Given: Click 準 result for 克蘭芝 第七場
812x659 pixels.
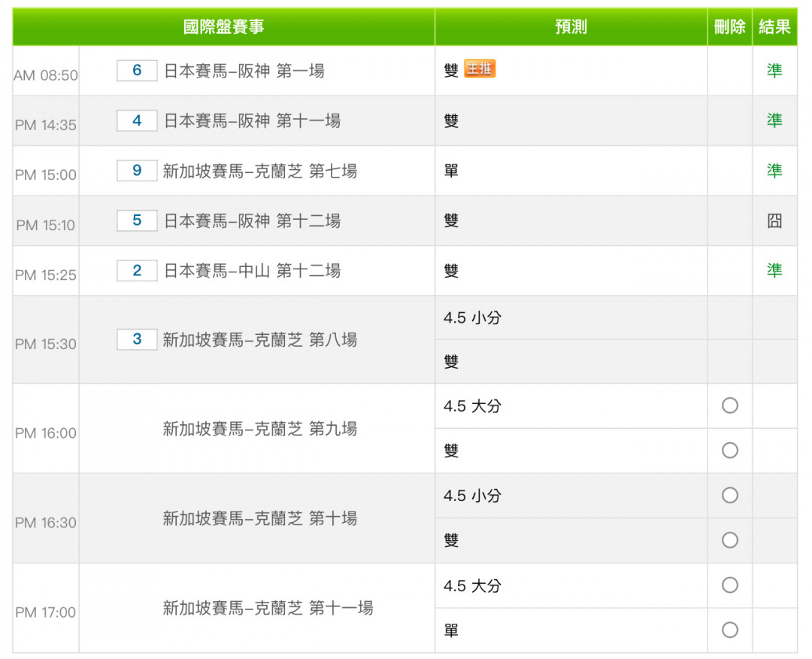Looking at the screenshot, I should (774, 171).
